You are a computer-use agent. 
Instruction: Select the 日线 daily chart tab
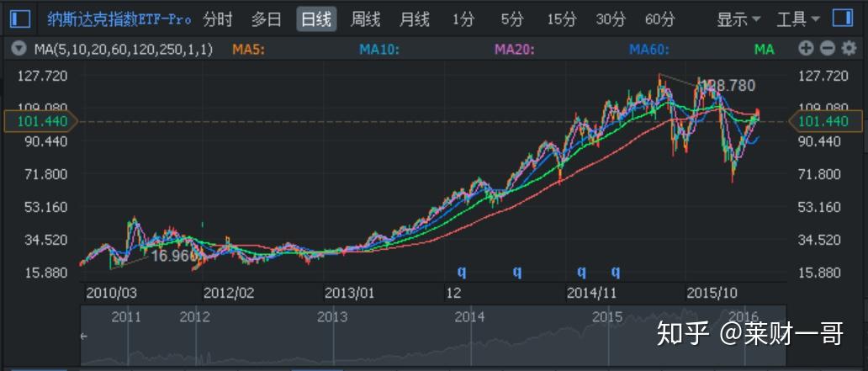point(316,20)
